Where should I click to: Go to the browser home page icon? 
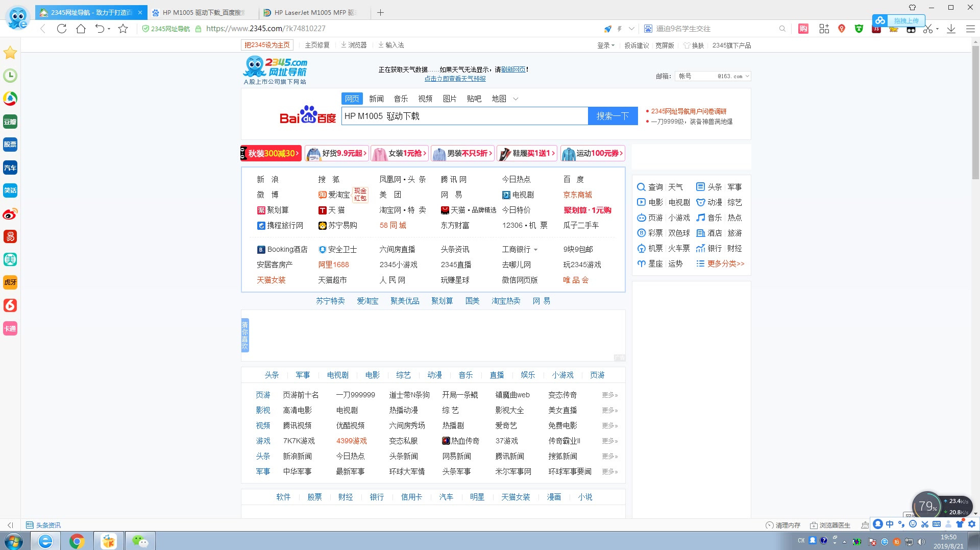click(x=81, y=29)
